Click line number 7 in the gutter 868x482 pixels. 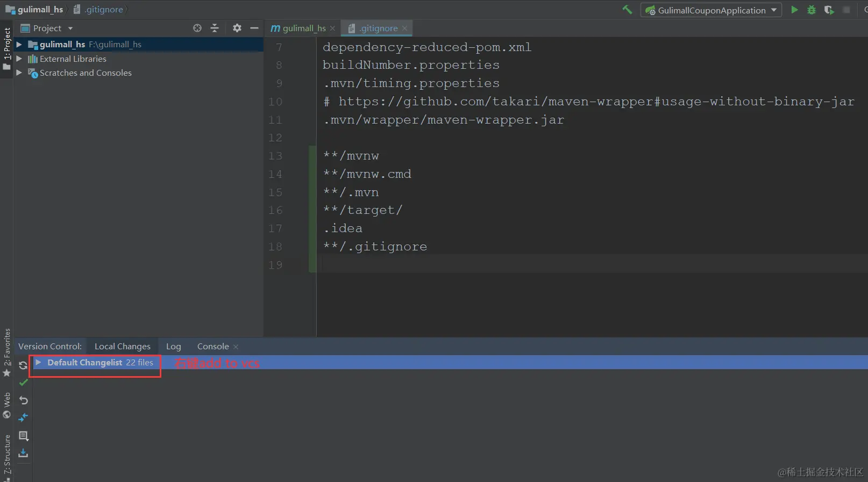pyautogui.click(x=279, y=47)
